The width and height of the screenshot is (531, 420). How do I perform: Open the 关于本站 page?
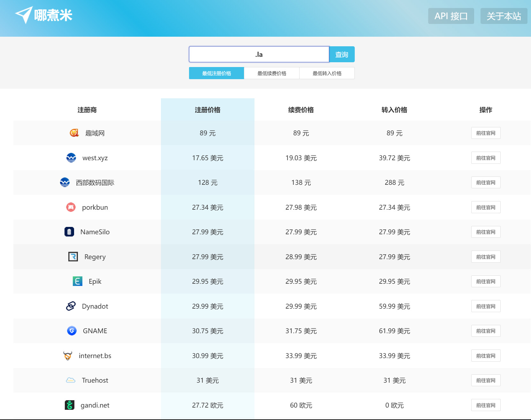pyautogui.click(x=504, y=16)
